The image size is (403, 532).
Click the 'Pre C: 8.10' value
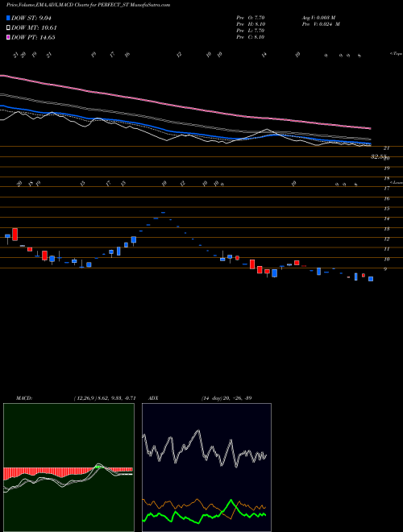251,37
